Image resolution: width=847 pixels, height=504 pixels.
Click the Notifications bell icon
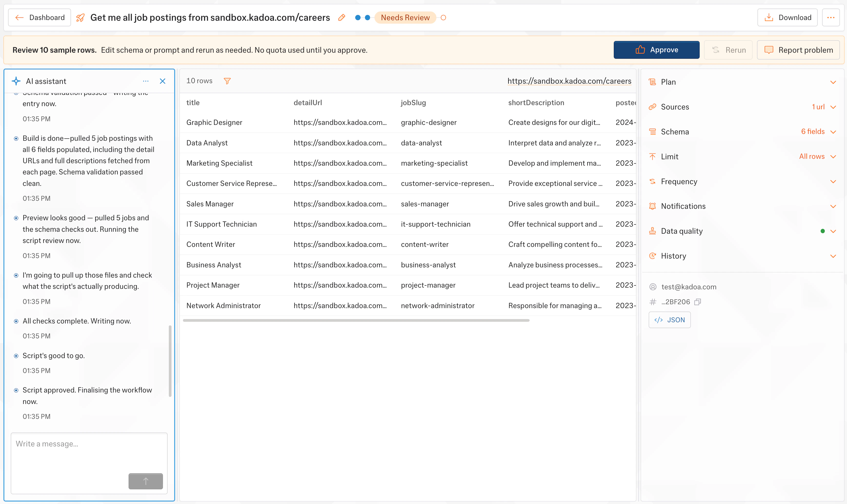pos(652,206)
